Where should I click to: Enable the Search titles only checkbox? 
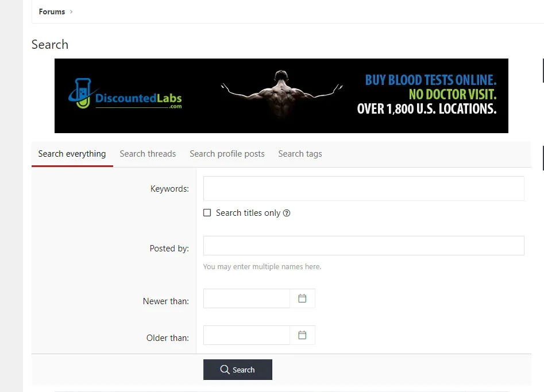207,213
